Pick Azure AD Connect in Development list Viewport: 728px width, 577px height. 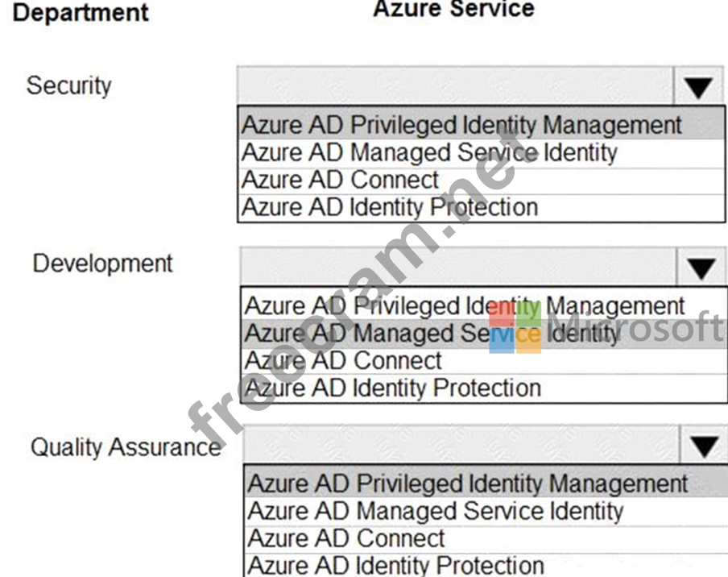(343, 360)
